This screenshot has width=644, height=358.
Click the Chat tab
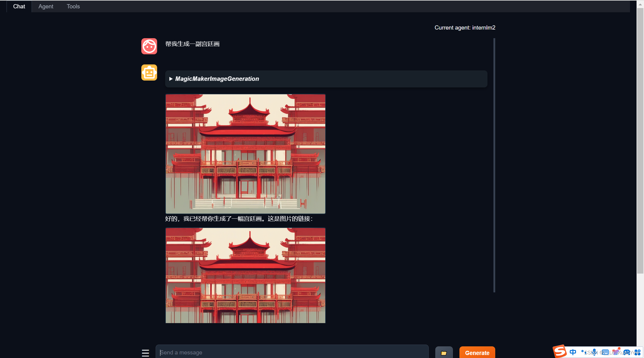pyautogui.click(x=18, y=6)
